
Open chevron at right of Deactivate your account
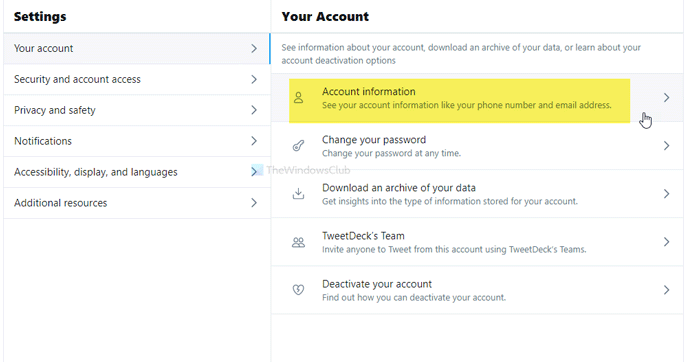click(667, 290)
